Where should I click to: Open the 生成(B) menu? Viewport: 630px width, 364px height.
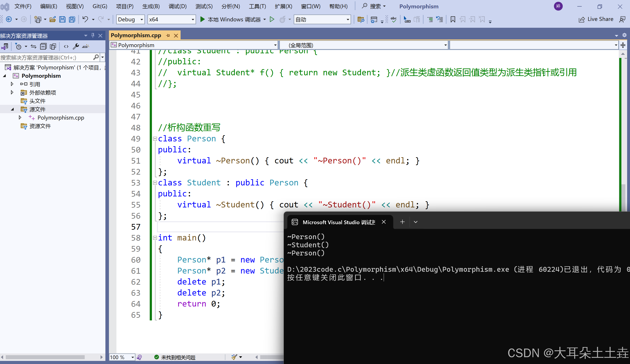click(151, 6)
